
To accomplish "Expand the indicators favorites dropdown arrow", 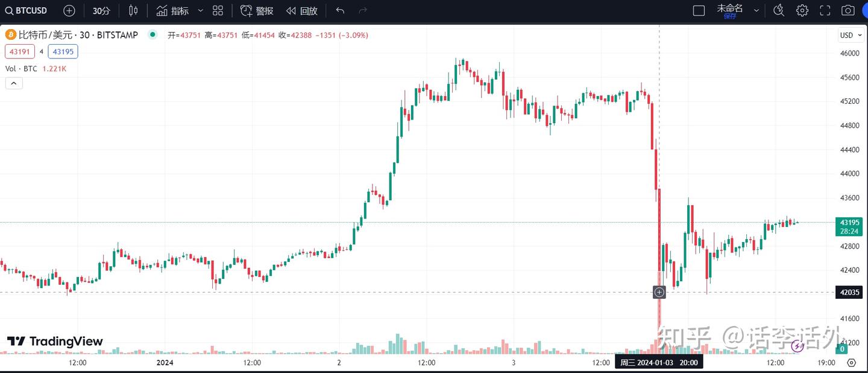I will [x=201, y=11].
